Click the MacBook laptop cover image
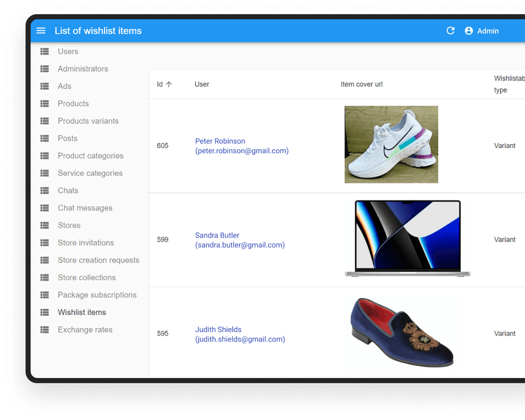The width and height of the screenshot is (525, 420). [x=407, y=239]
